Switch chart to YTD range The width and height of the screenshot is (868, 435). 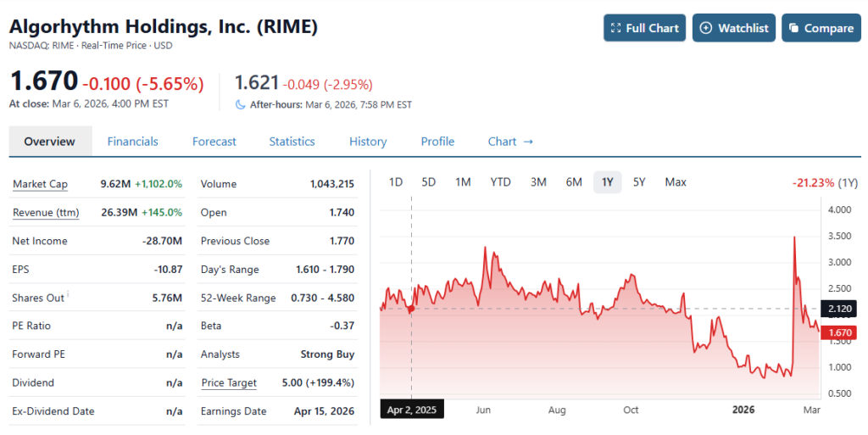point(500,182)
